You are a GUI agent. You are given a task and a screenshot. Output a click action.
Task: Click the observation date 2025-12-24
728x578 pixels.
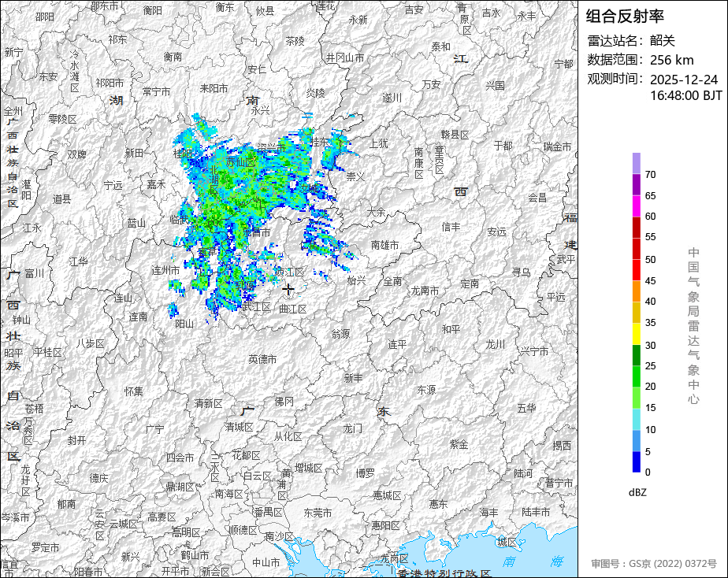pos(684,80)
